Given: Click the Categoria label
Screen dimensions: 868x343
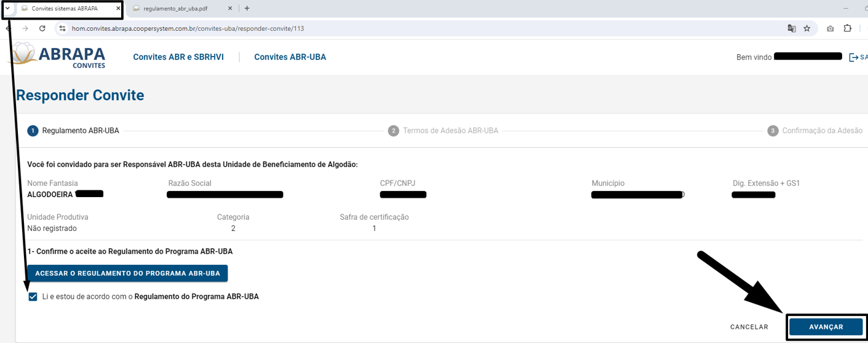Looking at the screenshot, I should point(233,217).
